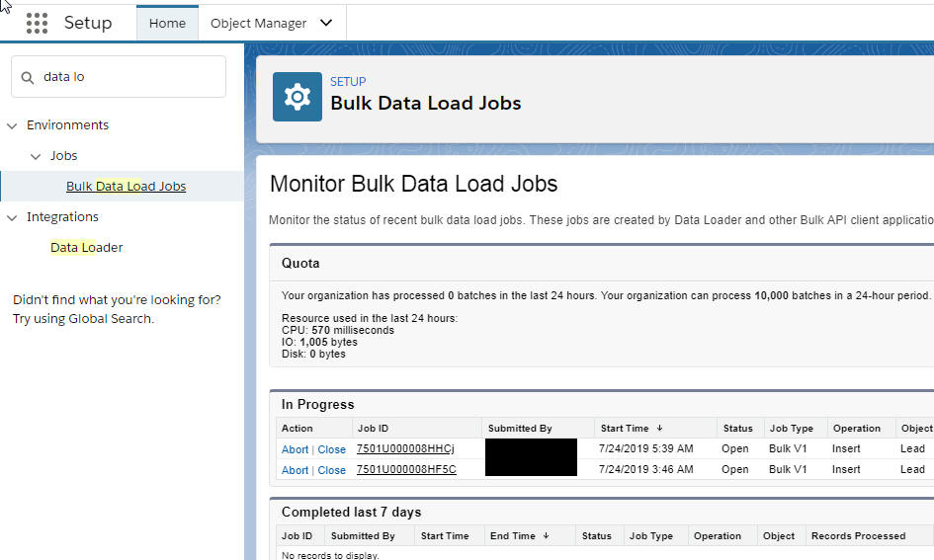This screenshot has width=934, height=560.
Task: Collapse the Environments section
Action: pos(12,125)
